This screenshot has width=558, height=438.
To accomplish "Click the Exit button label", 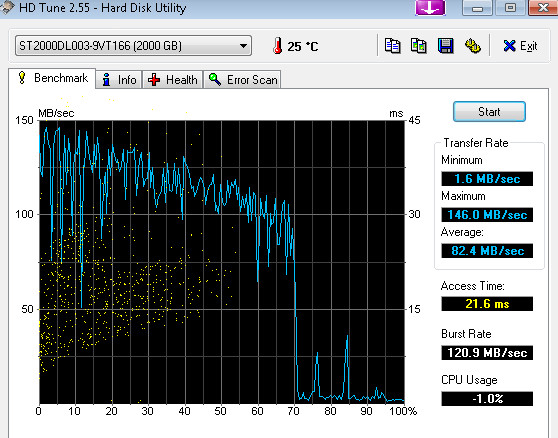I will [528, 46].
